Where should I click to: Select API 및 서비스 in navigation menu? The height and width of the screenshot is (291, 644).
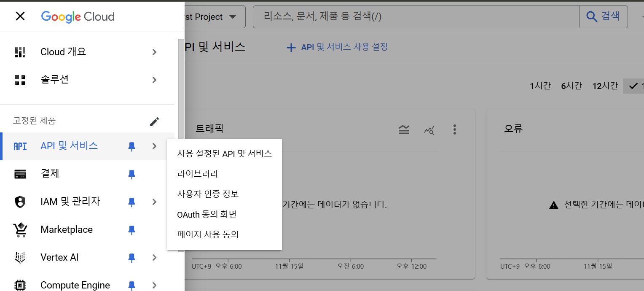[87, 146]
